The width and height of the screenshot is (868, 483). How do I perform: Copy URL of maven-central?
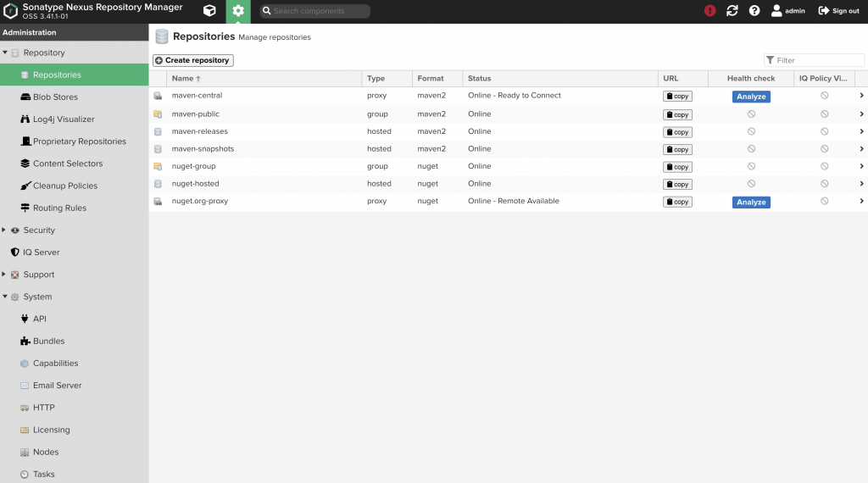(x=677, y=97)
